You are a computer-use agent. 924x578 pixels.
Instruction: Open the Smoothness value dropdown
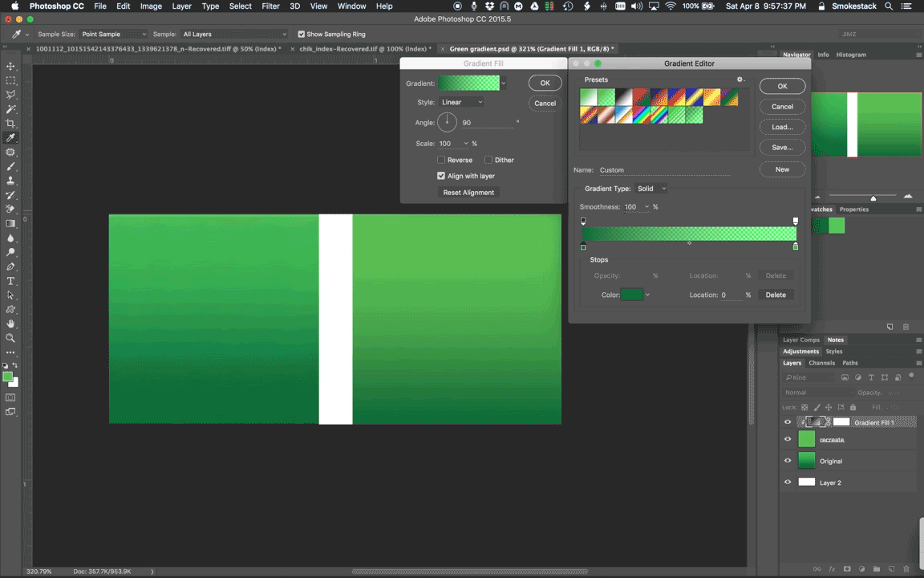(646, 207)
